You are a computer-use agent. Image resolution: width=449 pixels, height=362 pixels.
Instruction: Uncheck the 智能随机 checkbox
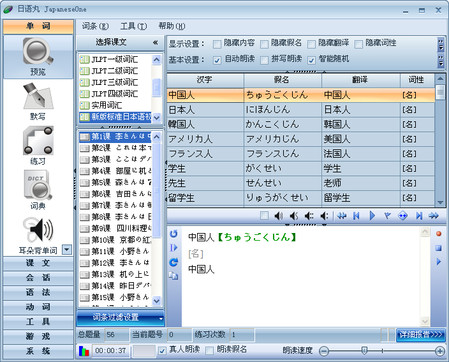312,60
